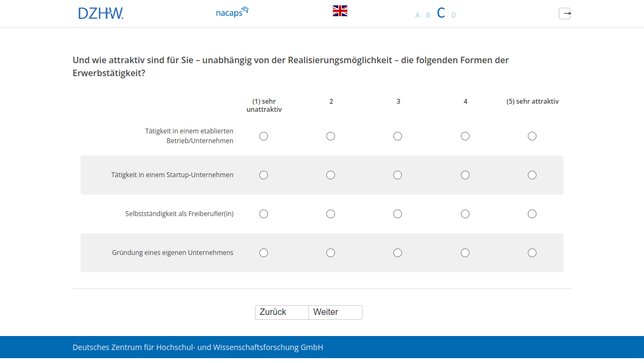The width and height of the screenshot is (644, 363).
Task: Rate Freiberufler(in) as very attractive
Action: (x=532, y=214)
